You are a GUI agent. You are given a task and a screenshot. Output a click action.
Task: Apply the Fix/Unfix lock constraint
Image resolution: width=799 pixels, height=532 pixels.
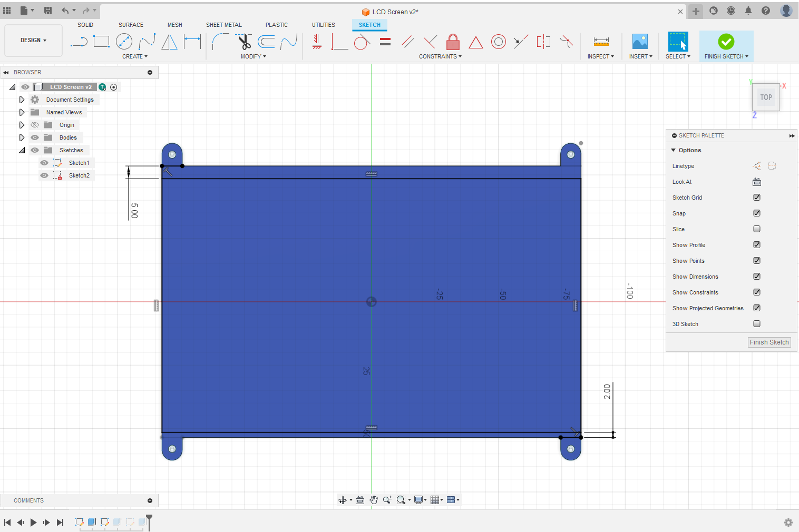pyautogui.click(x=453, y=42)
